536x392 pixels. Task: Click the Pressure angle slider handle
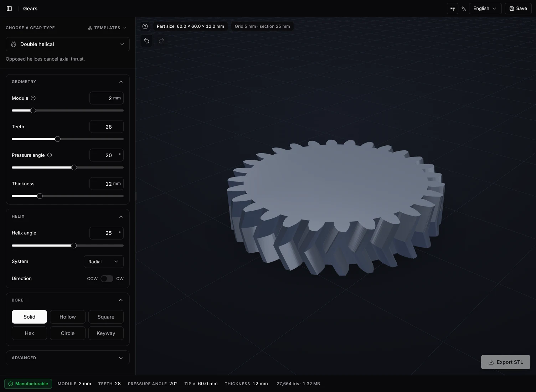(74, 167)
